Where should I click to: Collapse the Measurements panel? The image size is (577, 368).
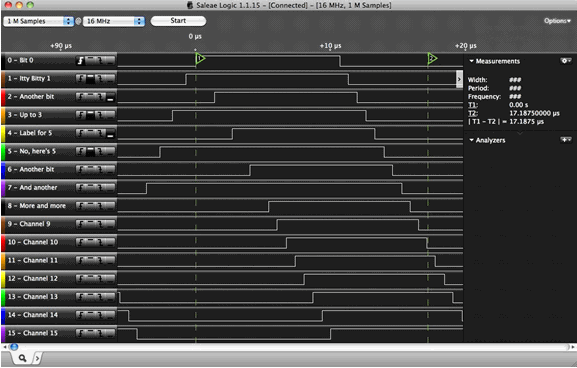click(471, 61)
